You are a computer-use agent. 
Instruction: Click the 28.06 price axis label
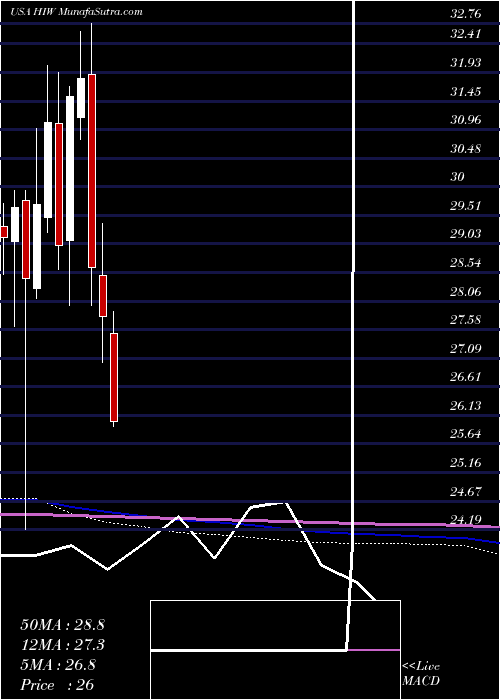point(466,292)
